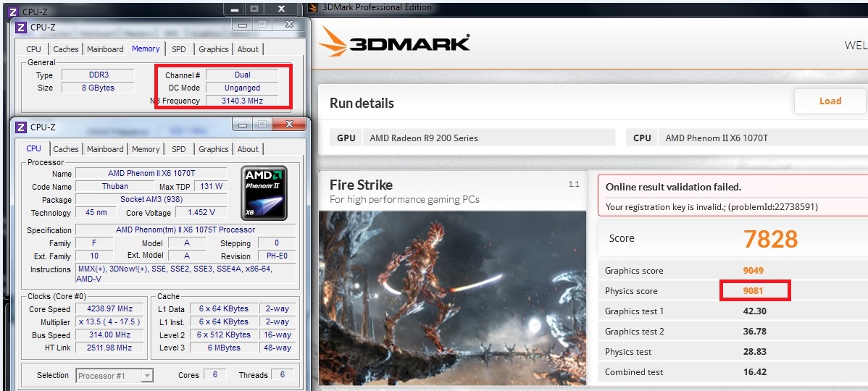Click the Code Name field Thuban
The width and height of the screenshot is (868, 391).
tap(114, 186)
